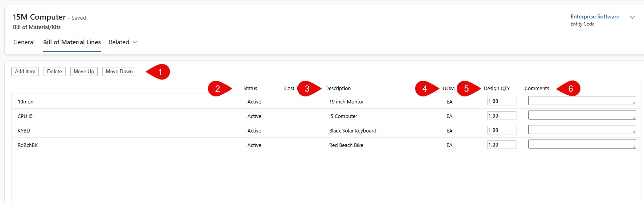The image size is (644, 203).
Task: Click the Design QTY column header
Action: point(497,88)
